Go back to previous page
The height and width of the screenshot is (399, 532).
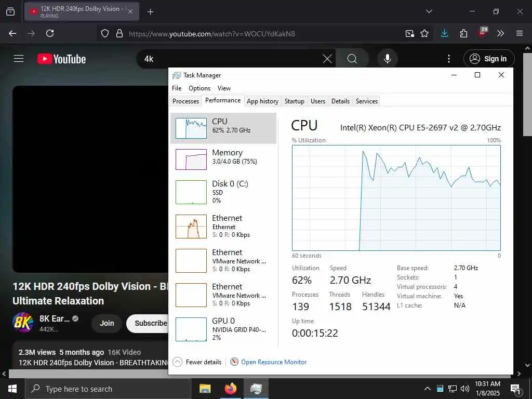[12, 33]
